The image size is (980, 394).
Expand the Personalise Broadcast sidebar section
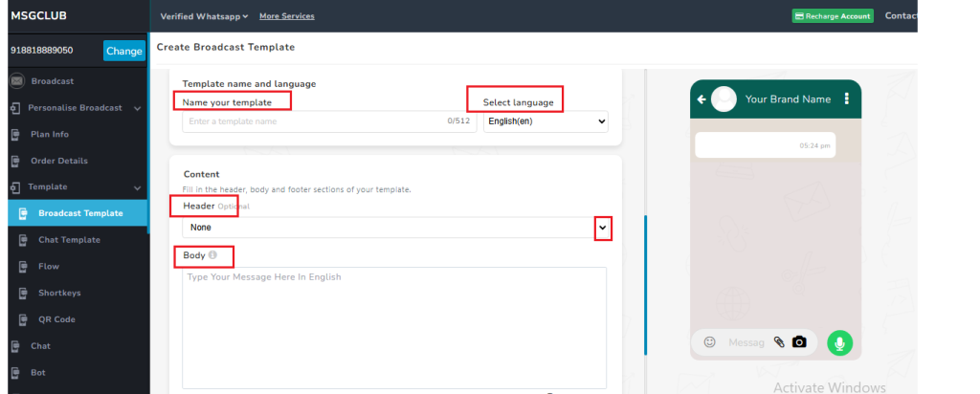click(137, 108)
